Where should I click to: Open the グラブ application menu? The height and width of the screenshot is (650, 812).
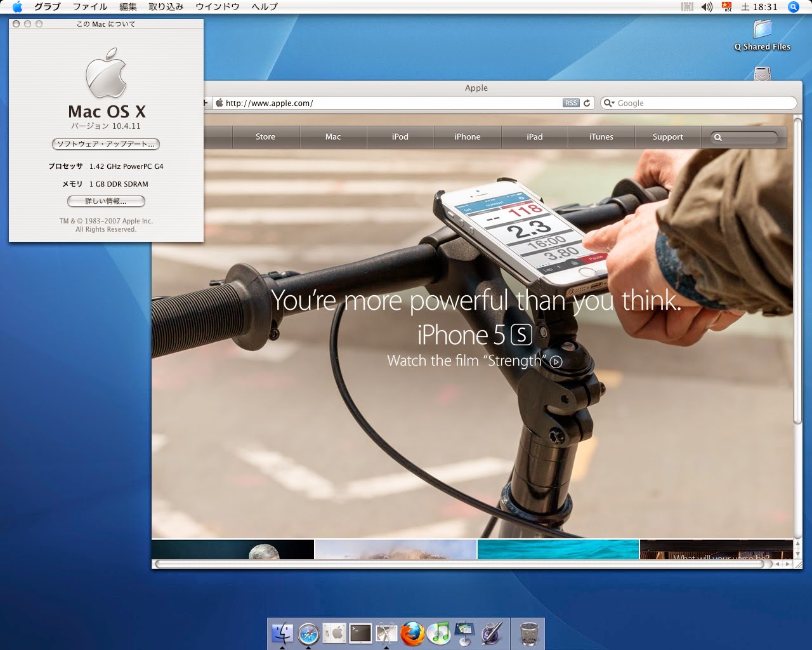(47, 6)
